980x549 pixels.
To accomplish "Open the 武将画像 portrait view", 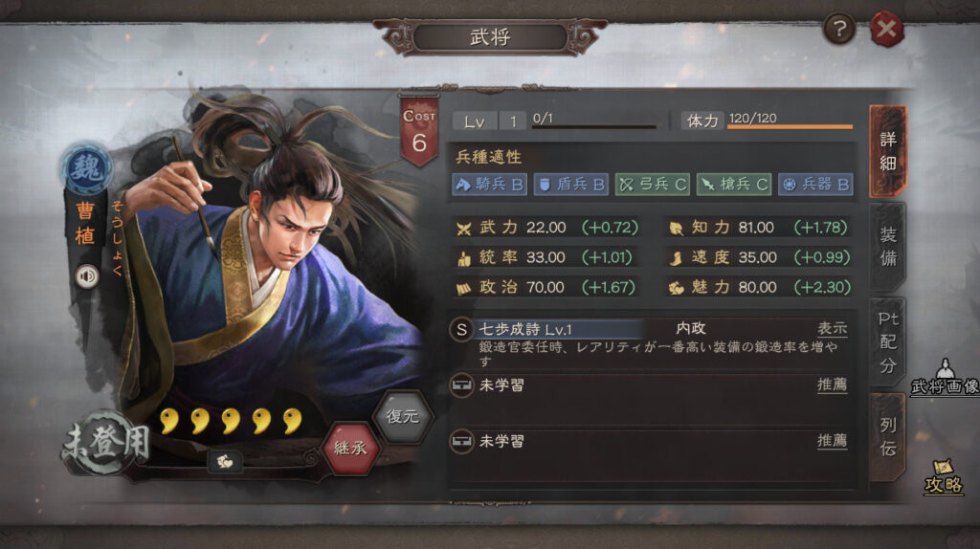I will (x=945, y=377).
